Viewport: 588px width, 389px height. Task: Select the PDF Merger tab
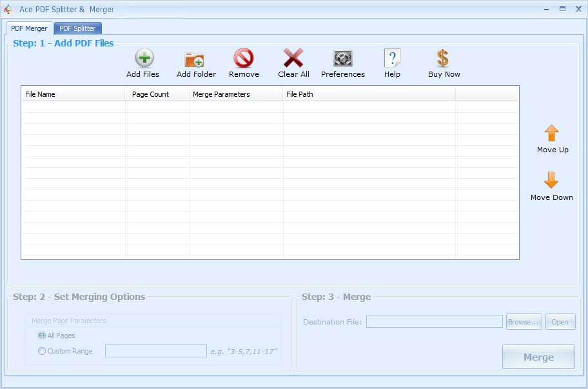[x=29, y=28]
